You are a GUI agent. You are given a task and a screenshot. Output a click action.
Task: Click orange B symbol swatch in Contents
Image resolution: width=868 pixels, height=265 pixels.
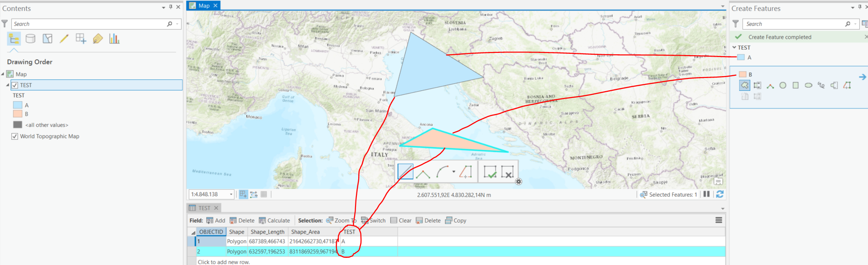pyautogui.click(x=18, y=114)
